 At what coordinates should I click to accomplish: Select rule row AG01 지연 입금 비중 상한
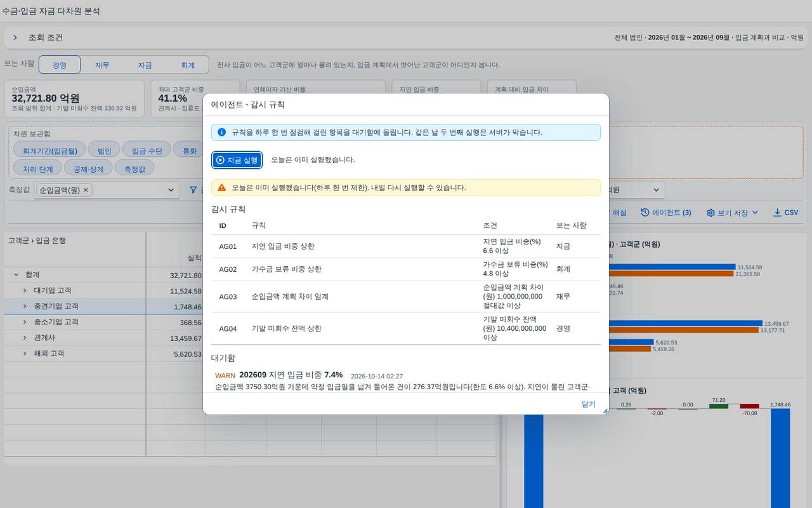(x=406, y=246)
